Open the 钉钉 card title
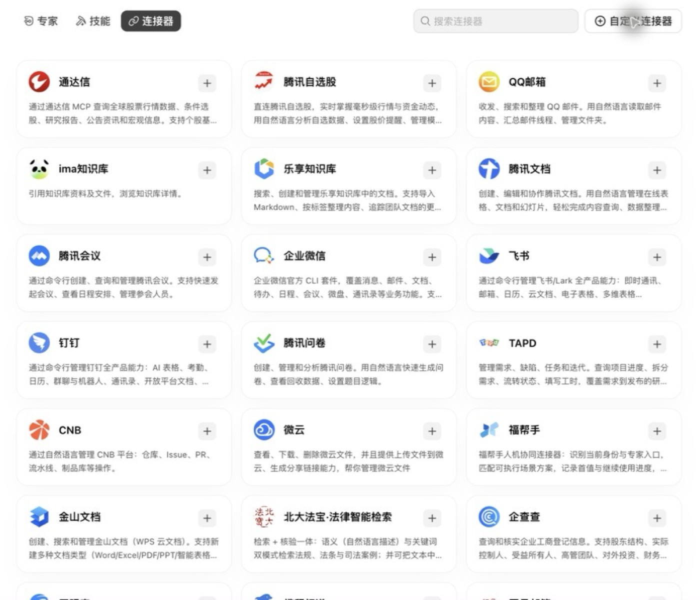 point(69,343)
